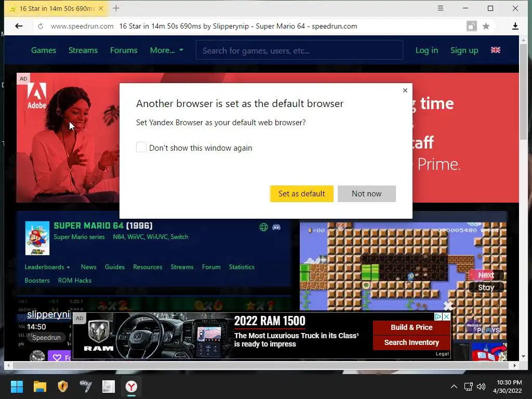
Task: Open the Games nav item
Action: pos(44,50)
